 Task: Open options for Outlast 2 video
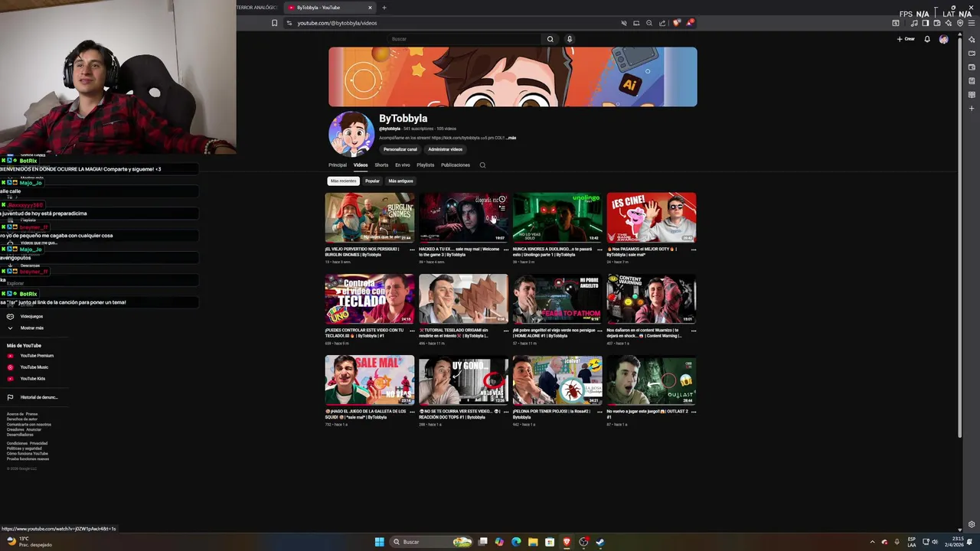point(694,412)
